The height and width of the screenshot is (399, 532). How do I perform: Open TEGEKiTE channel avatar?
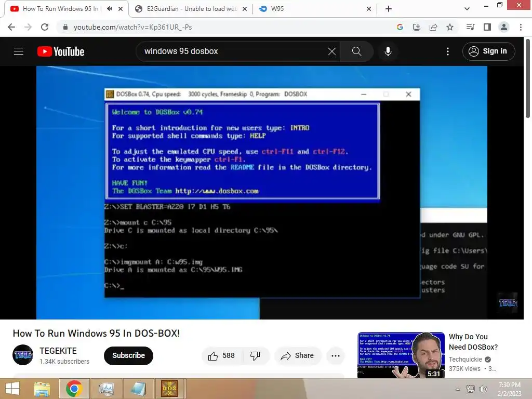[x=23, y=355]
